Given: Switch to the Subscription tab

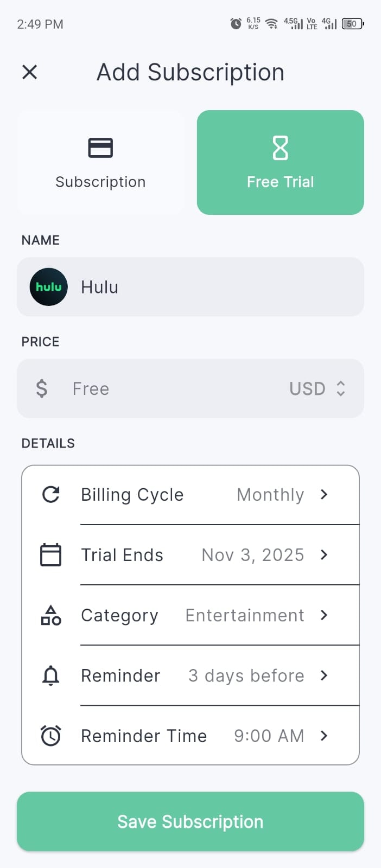Looking at the screenshot, I should pos(100,162).
